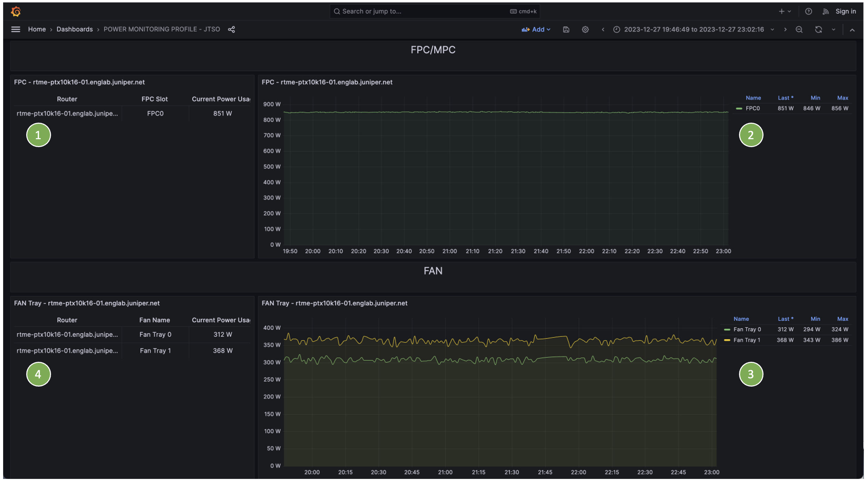The width and height of the screenshot is (868, 481).
Task: Open the help question mark icon
Action: point(808,11)
